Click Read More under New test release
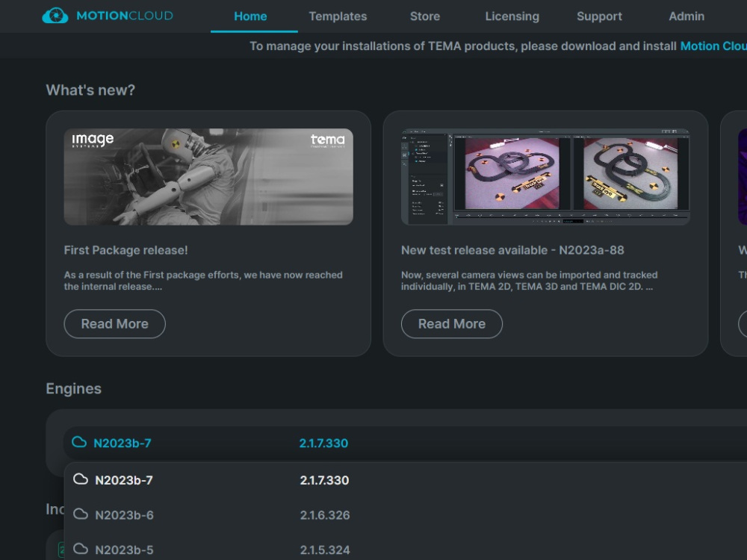747x560 pixels. coord(452,324)
